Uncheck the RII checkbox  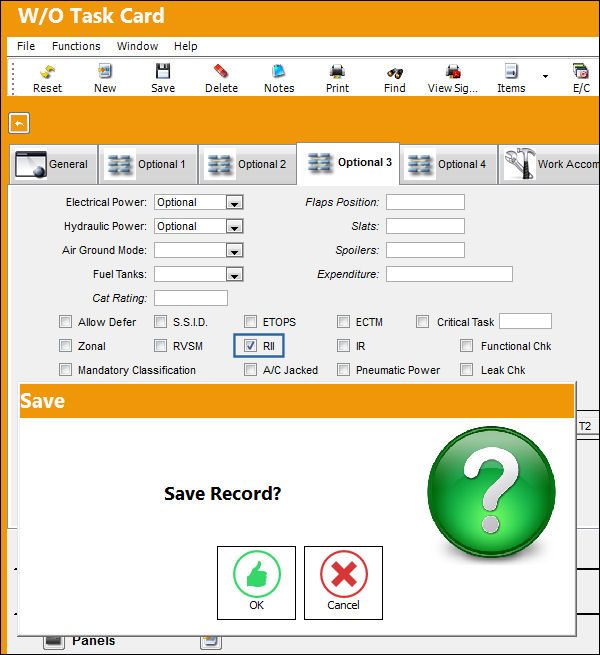pyautogui.click(x=250, y=346)
